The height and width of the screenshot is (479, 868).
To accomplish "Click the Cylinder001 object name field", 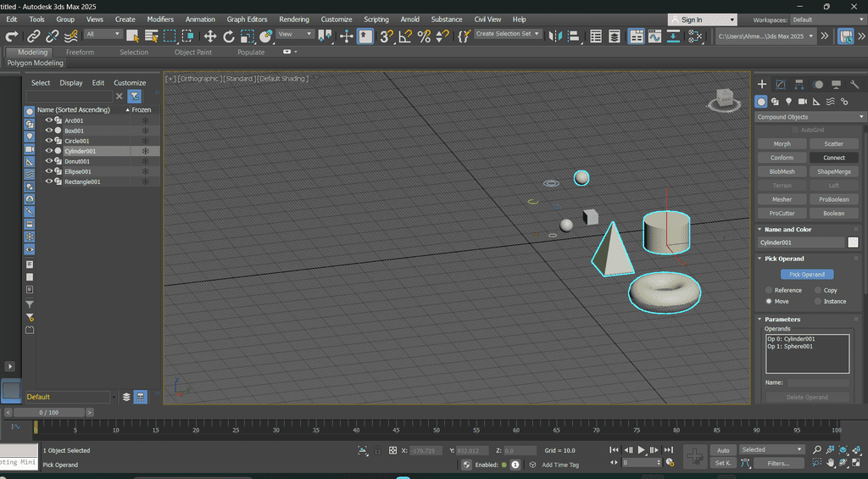I will pyautogui.click(x=801, y=242).
